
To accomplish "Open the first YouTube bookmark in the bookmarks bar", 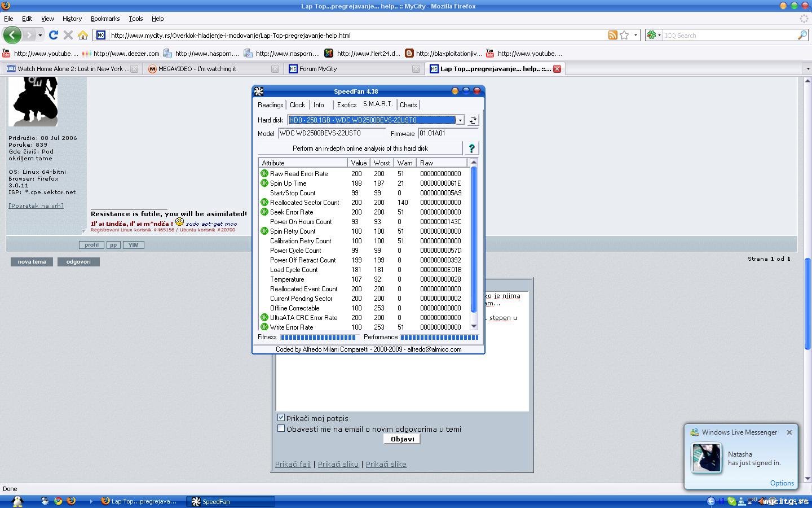I will pyautogui.click(x=40, y=54).
